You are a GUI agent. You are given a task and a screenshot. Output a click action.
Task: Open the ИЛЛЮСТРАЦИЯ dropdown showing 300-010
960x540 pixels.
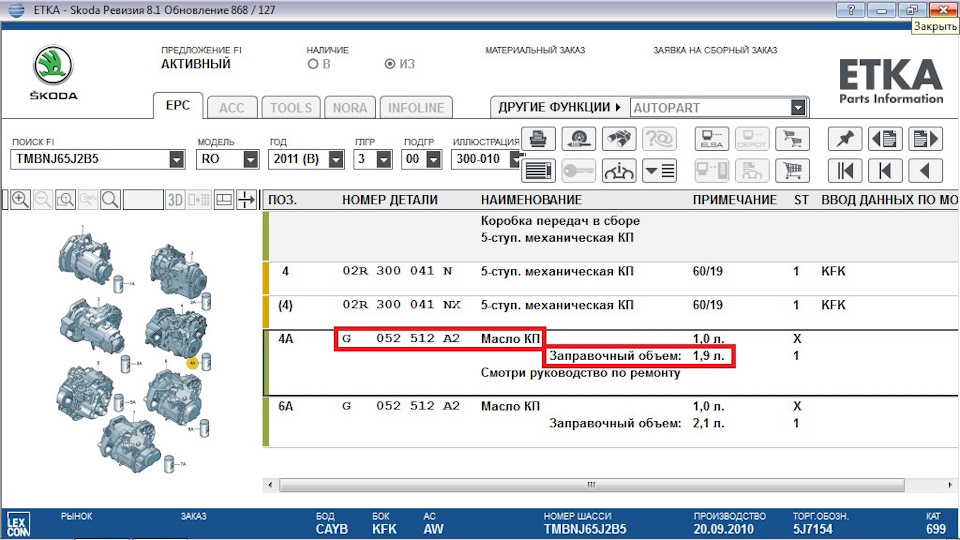click(516, 159)
